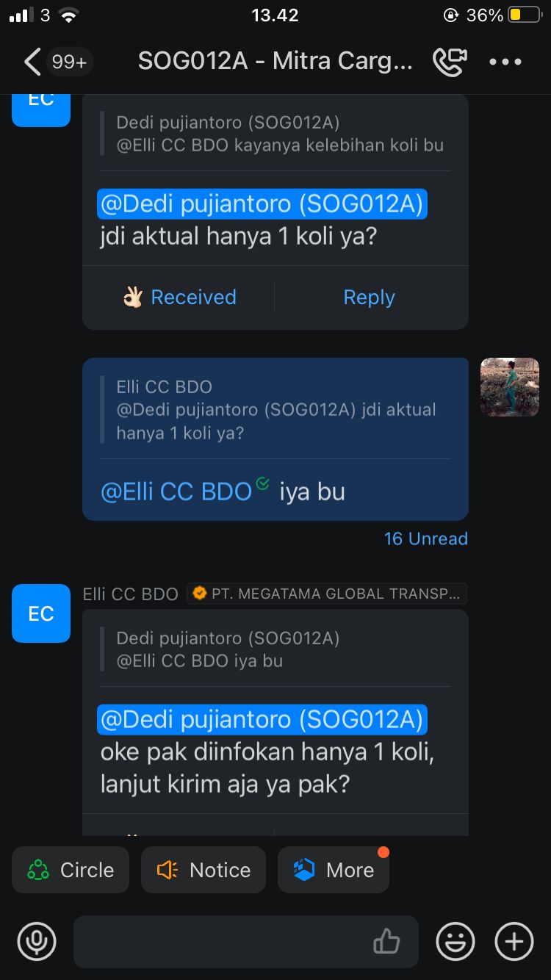The width and height of the screenshot is (551, 980).
Task: Open the SOG012A - Mitra Carg chat title
Action: (275, 62)
